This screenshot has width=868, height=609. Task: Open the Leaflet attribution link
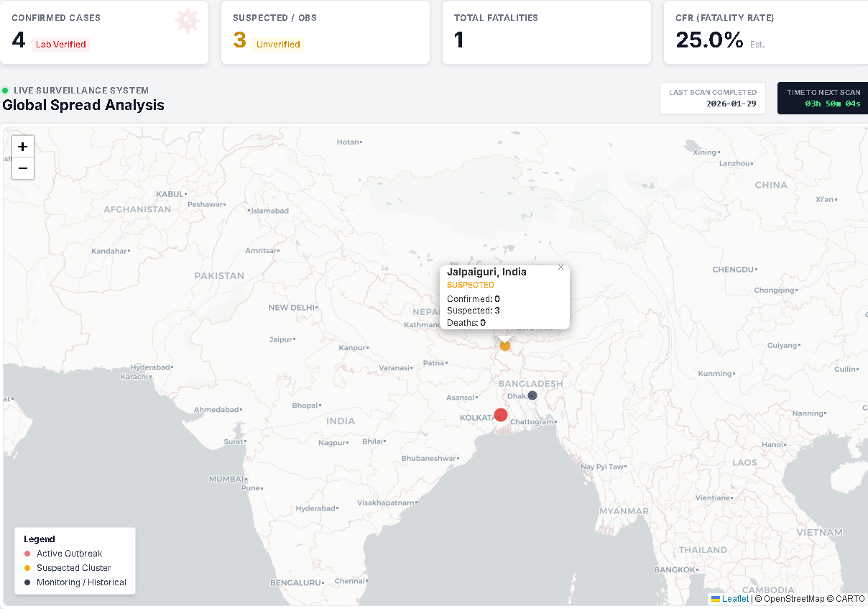tap(734, 598)
